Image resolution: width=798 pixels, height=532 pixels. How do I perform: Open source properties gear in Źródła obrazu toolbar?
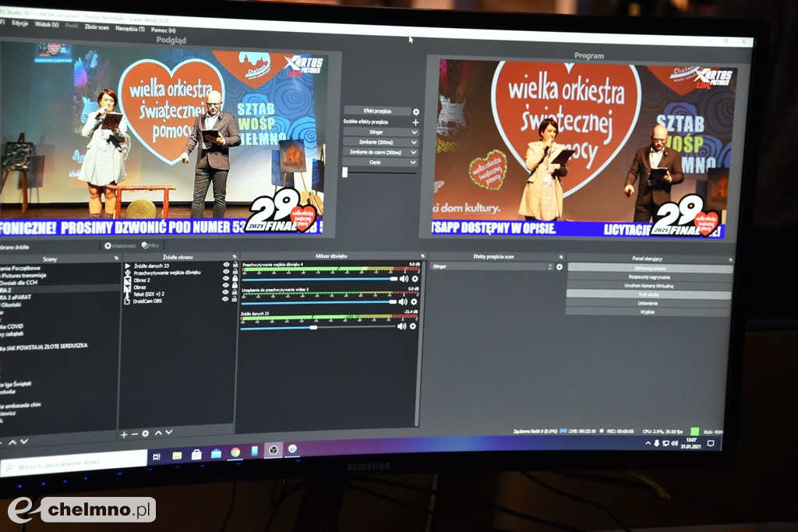pyautogui.click(x=145, y=434)
